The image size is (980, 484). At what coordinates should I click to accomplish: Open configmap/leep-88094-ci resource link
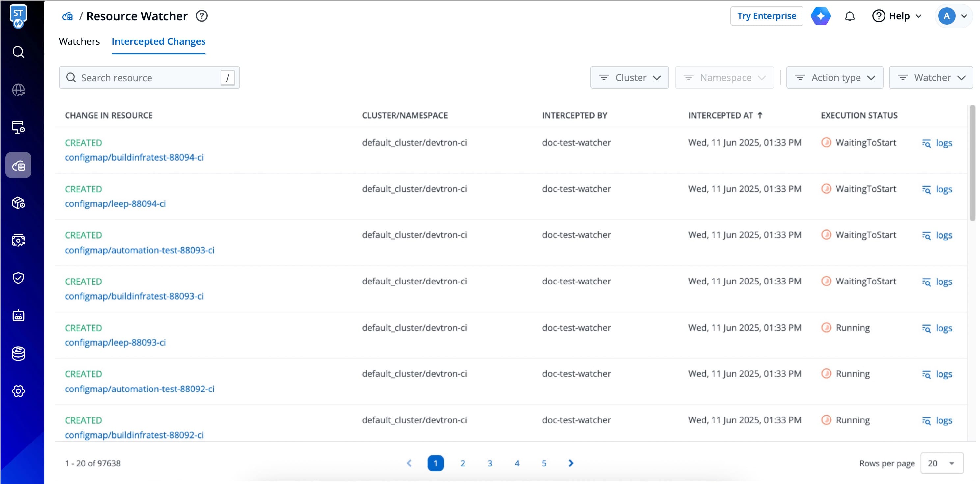[x=115, y=204]
